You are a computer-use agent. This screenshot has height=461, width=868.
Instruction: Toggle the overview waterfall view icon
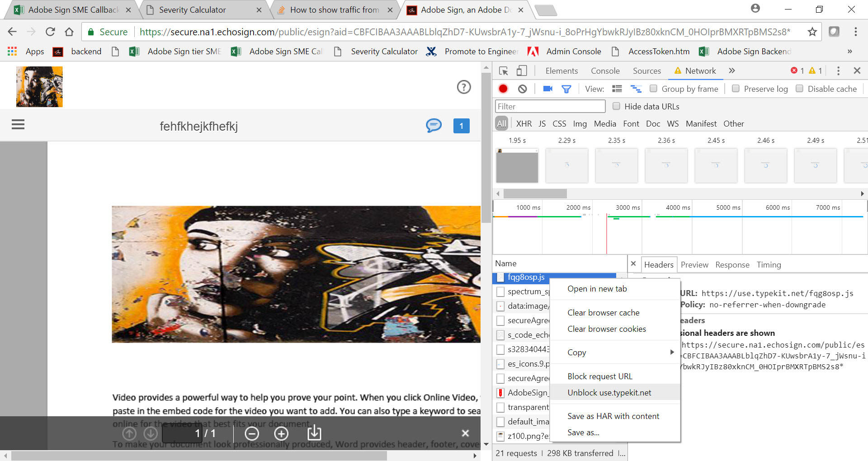(x=636, y=89)
